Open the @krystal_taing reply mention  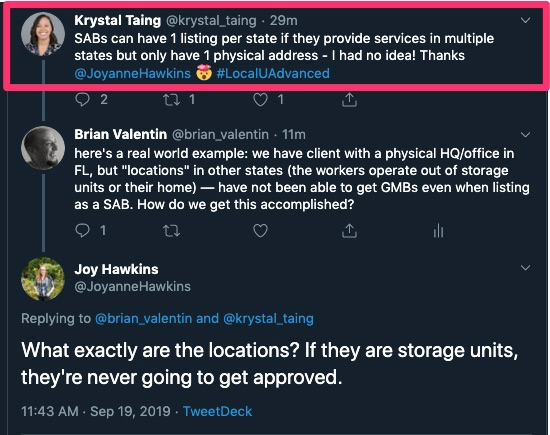[268, 319]
